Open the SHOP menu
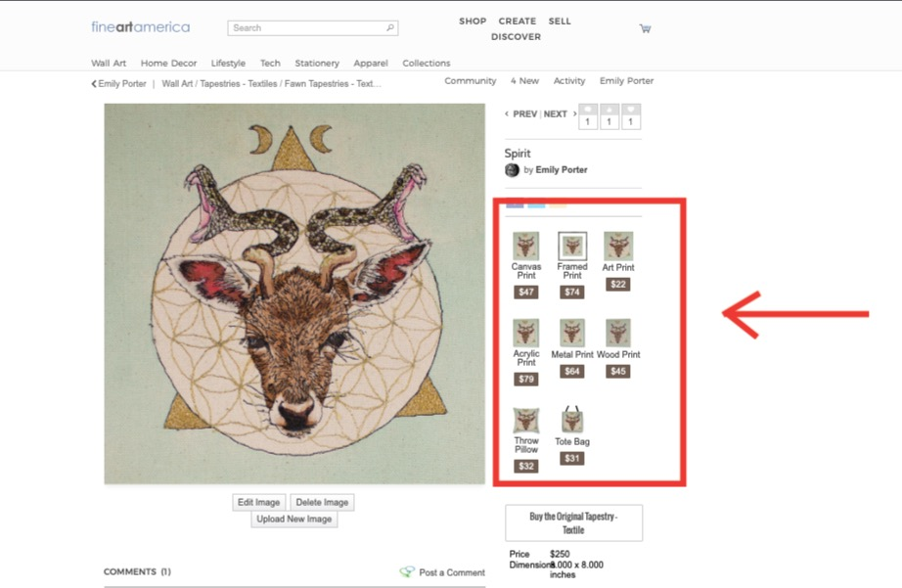This screenshot has width=902, height=588. point(473,22)
